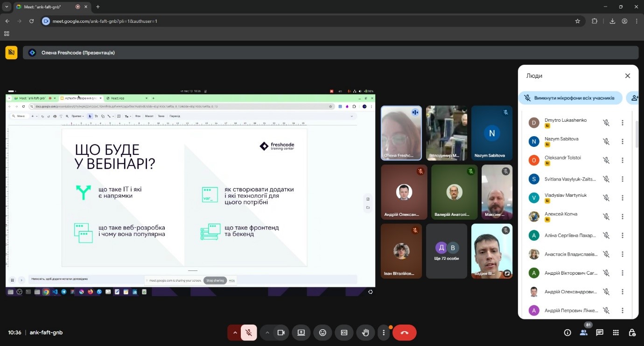Open the Chrome extensions puzzle icon
Image resolution: width=644 pixels, height=346 pixels.
(x=595, y=21)
